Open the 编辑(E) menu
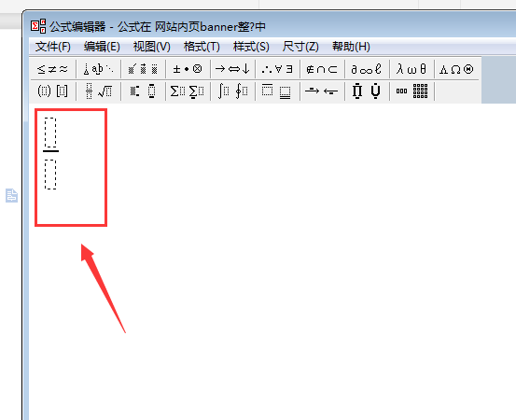Image resolution: width=516 pixels, height=420 pixels. (x=102, y=47)
